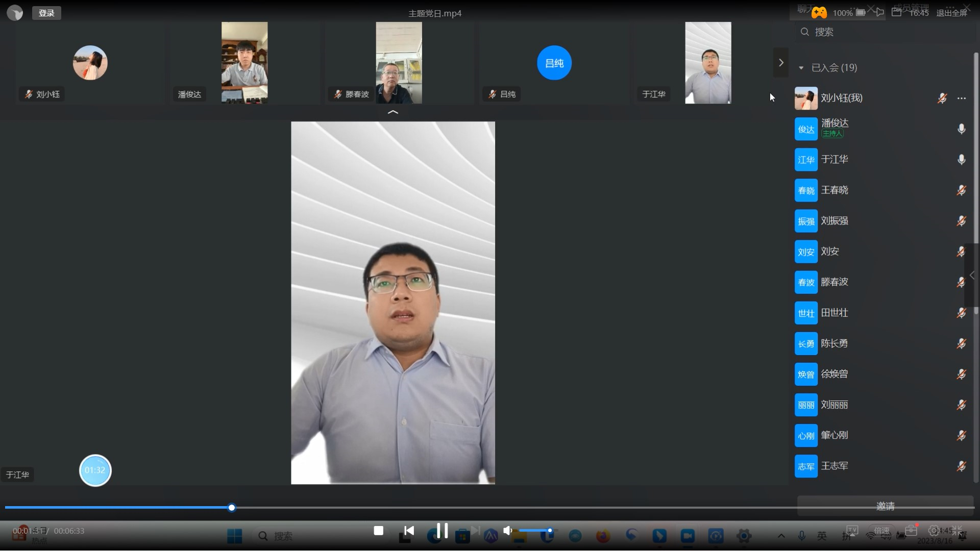Click 春晓 avatar badge in member list
Image resolution: width=980 pixels, height=551 pixels.
coord(806,190)
